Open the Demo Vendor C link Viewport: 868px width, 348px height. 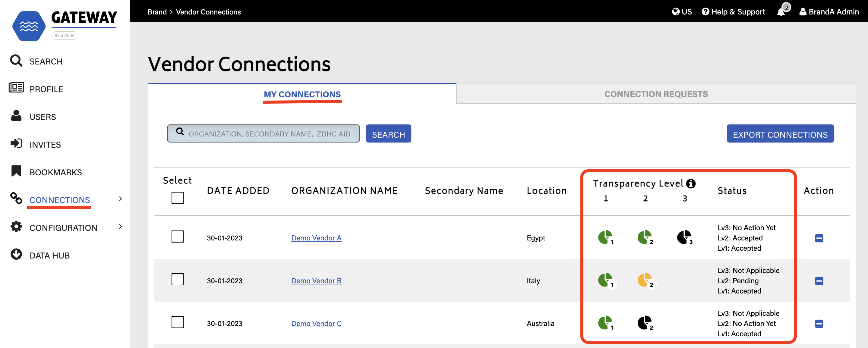[316, 323]
